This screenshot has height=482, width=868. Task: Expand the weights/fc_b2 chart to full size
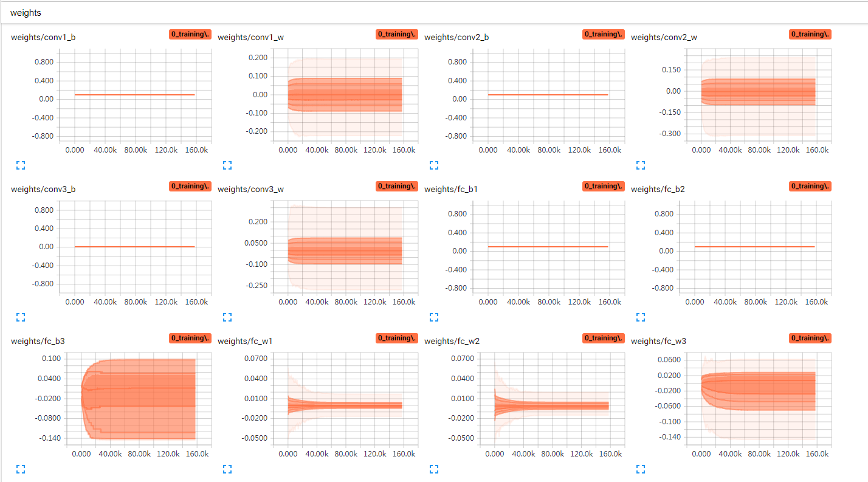[641, 317]
